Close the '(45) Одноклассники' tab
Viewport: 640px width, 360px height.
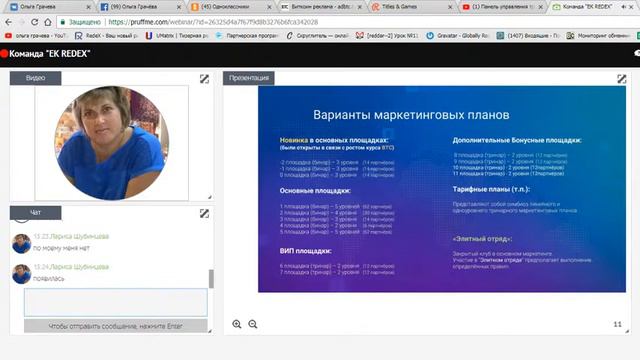pyautogui.click(x=269, y=7)
